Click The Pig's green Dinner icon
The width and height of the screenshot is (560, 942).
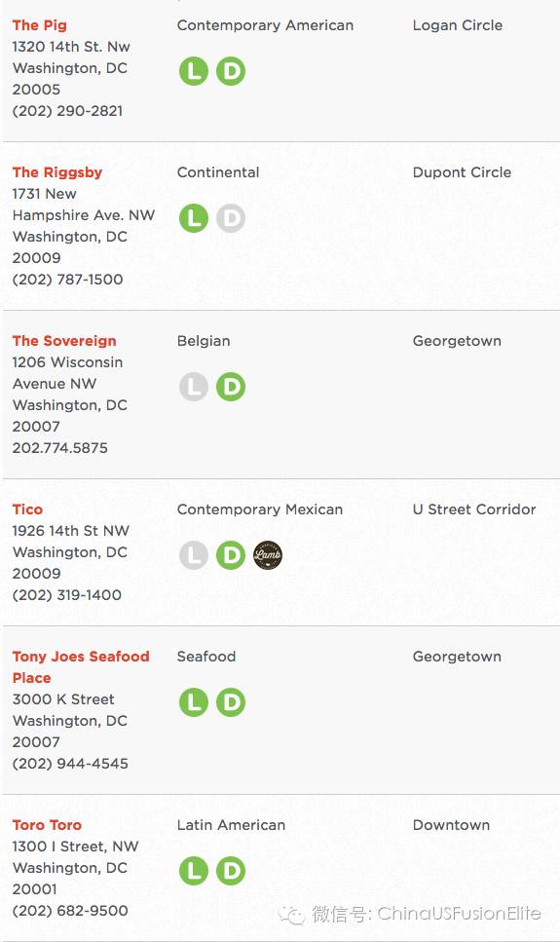point(231,71)
